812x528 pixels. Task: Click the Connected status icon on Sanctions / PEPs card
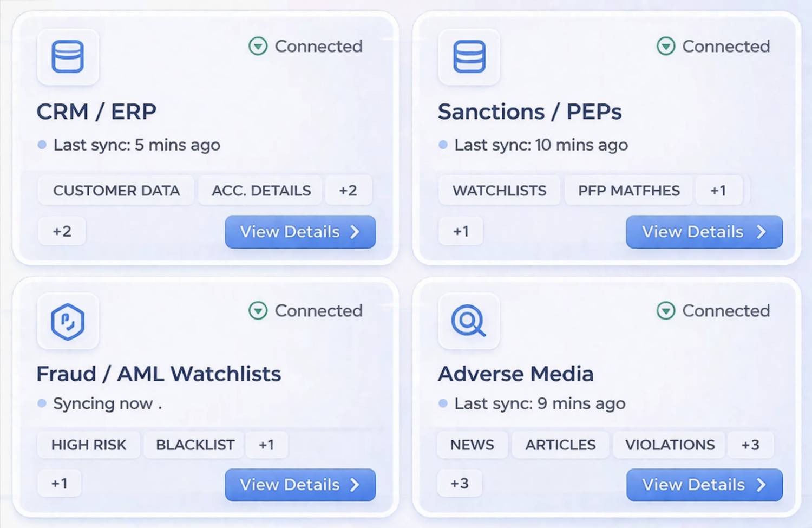[666, 46]
